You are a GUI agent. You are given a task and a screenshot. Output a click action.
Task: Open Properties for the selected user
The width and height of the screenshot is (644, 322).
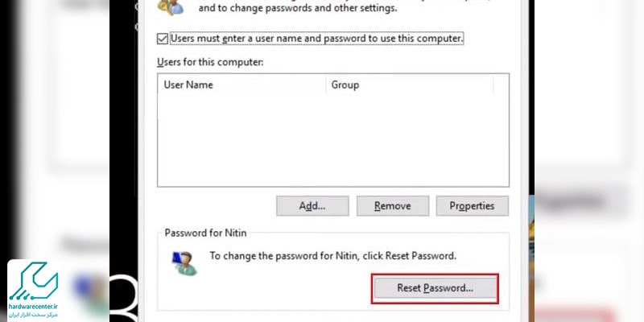[473, 206]
